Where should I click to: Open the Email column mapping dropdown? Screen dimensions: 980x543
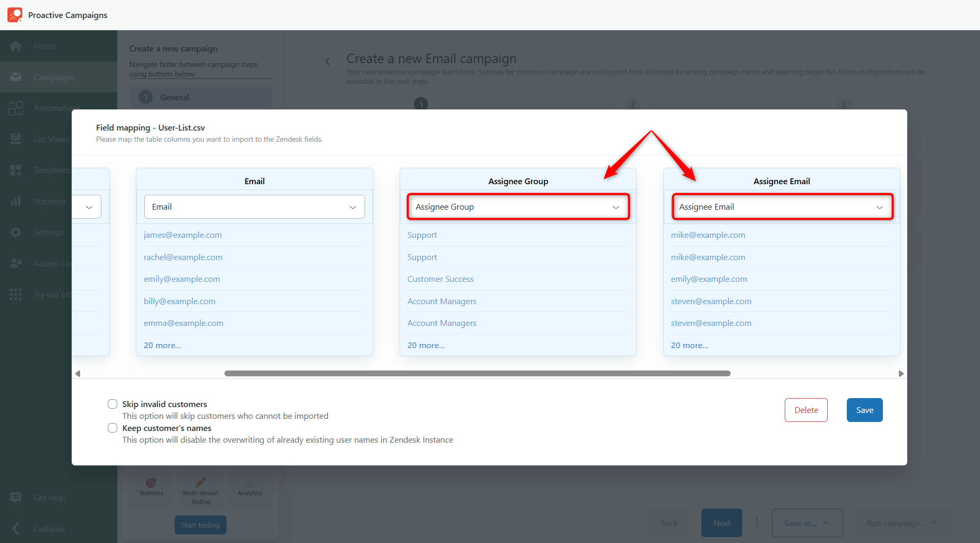(254, 206)
